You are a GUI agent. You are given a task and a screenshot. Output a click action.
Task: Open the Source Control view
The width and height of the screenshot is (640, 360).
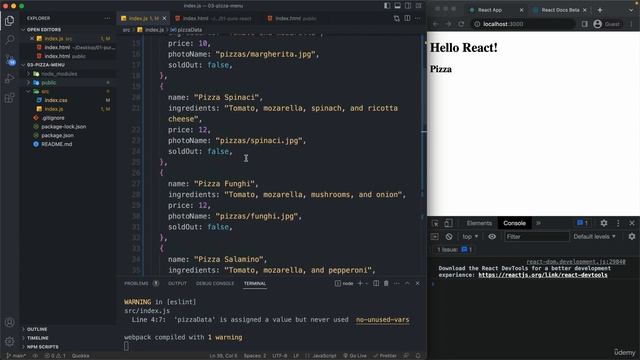click(9, 60)
